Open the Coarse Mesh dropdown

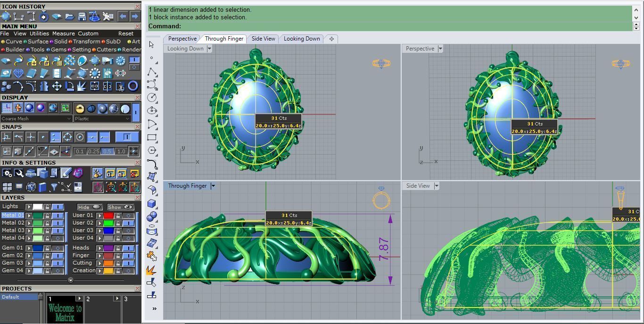[x=36, y=118]
